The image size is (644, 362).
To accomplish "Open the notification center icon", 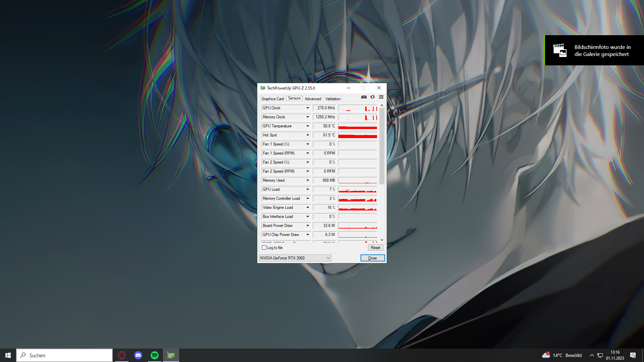I will click(x=633, y=355).
